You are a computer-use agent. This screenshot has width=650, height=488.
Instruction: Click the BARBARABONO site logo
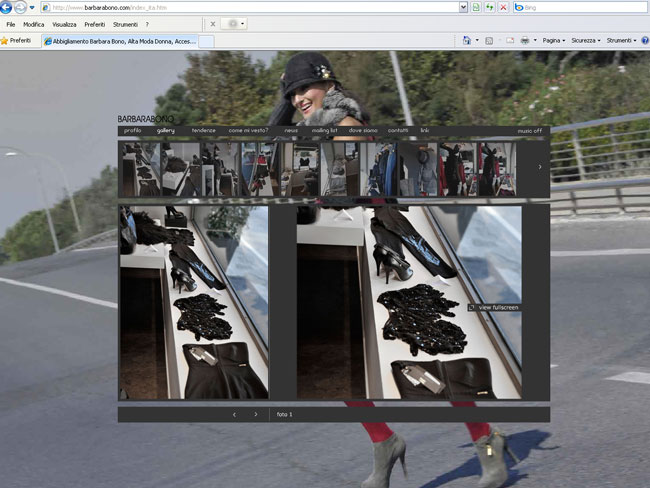(146, 119)
